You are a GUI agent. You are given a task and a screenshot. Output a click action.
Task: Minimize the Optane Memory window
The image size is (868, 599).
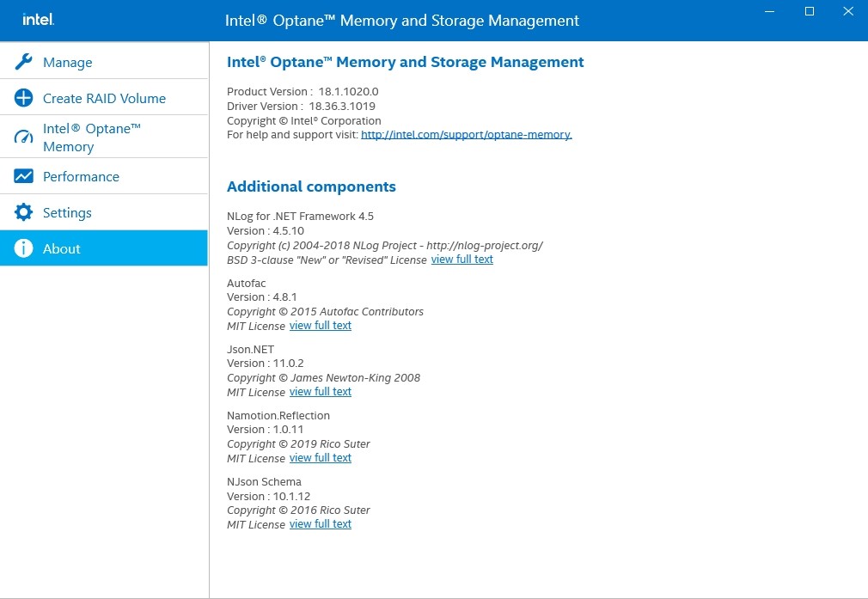coord(769,11)
